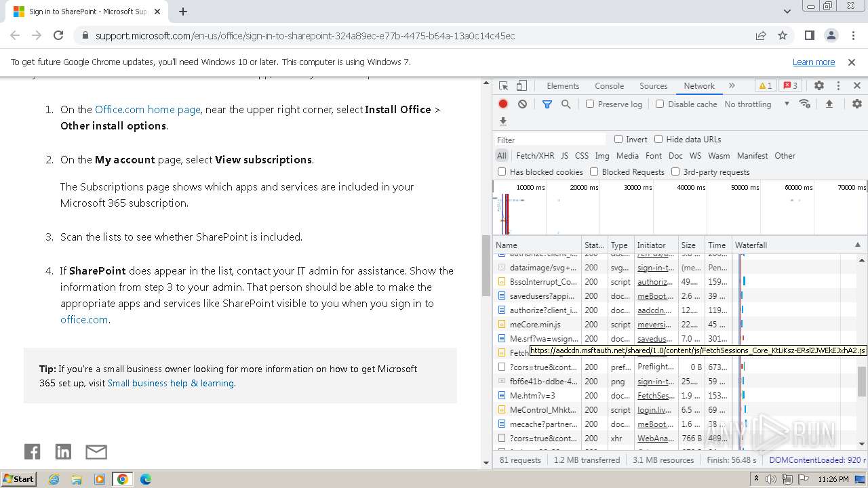Check the Invert filter checkbox
868x488 pixels.
[x=618, y=139]
